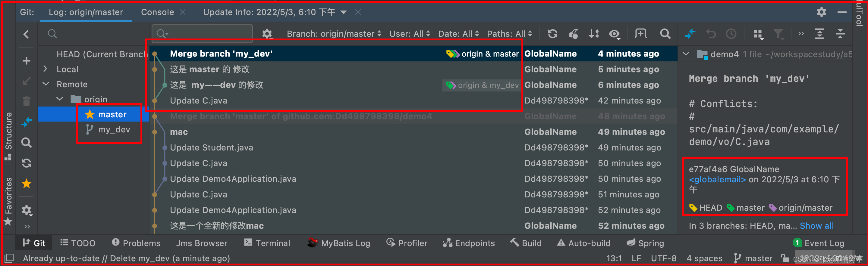The image size is (868, 266).
Task: Open the Update Info tab dropdown arrow
Action: (x=344, y=12)
